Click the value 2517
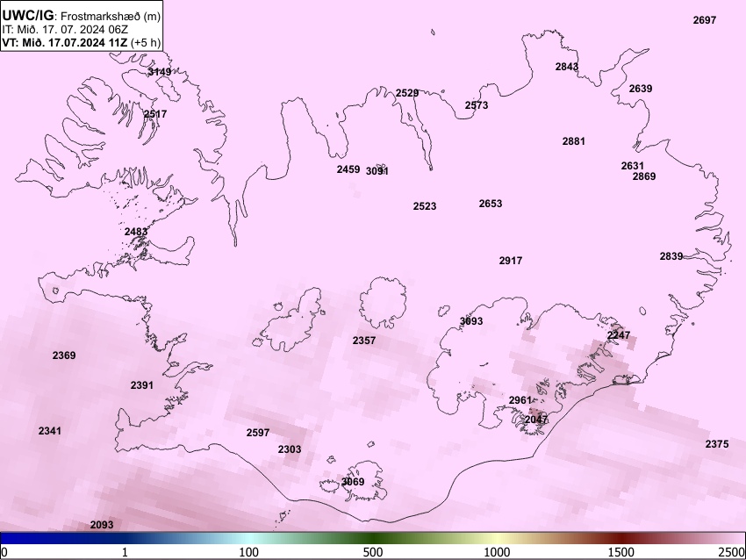The image size is (746, 560). click(155, 114)
